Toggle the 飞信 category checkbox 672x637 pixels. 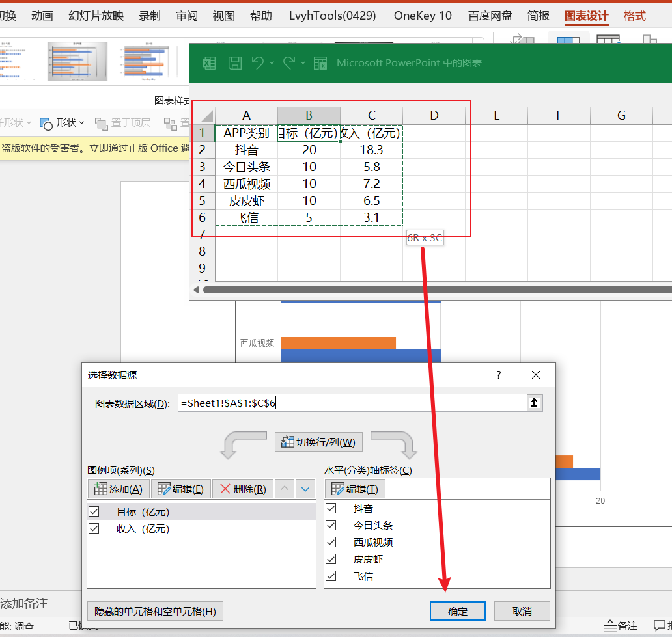click(331, 576)
